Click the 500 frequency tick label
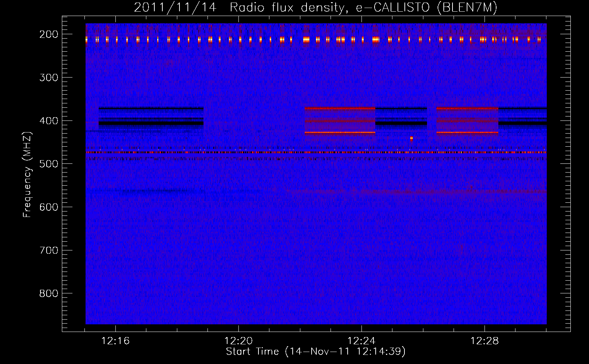This screenshot has height=364, width=589. tap(49, 164)
